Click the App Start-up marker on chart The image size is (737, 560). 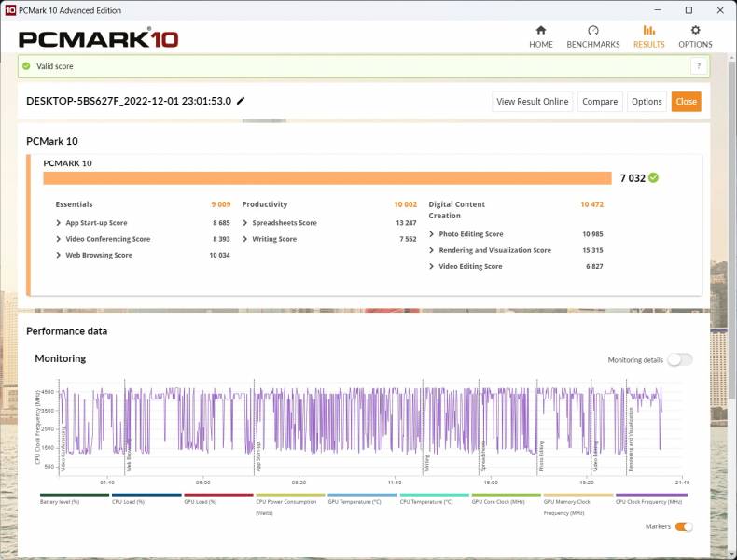click(258, 456)
